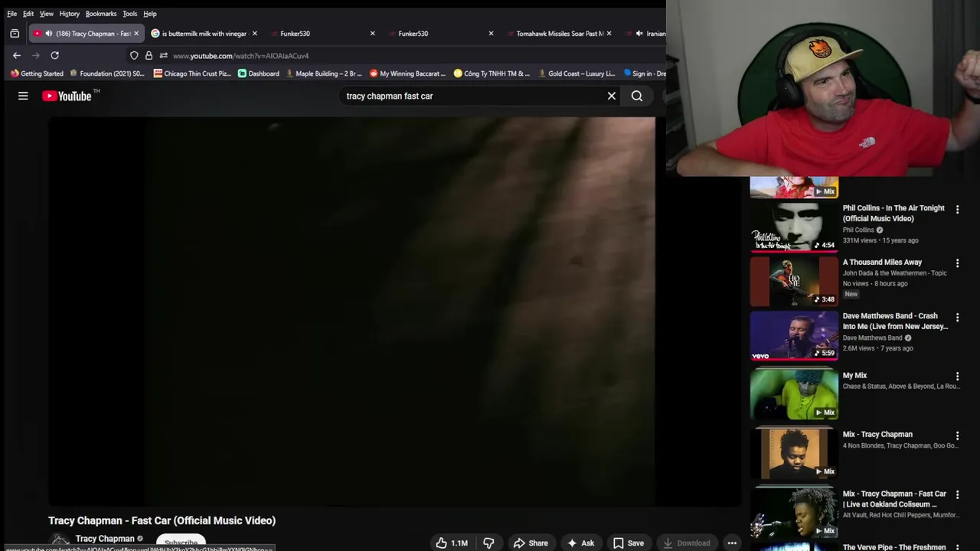The height and width of the screenshot is (551, 980).
Task: Subscribe to the Tracy Chapman channel
Action: [181, 543]
